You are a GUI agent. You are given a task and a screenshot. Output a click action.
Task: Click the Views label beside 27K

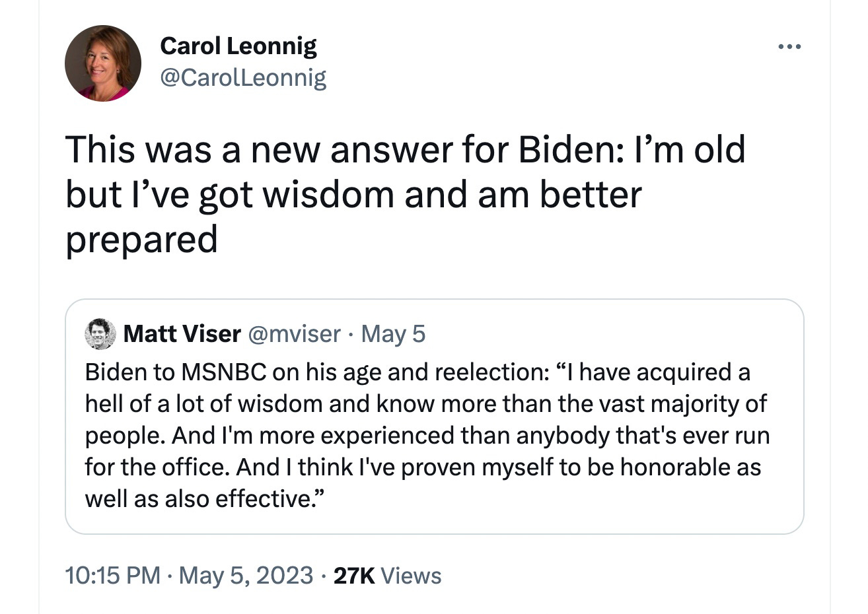(412, 576)
